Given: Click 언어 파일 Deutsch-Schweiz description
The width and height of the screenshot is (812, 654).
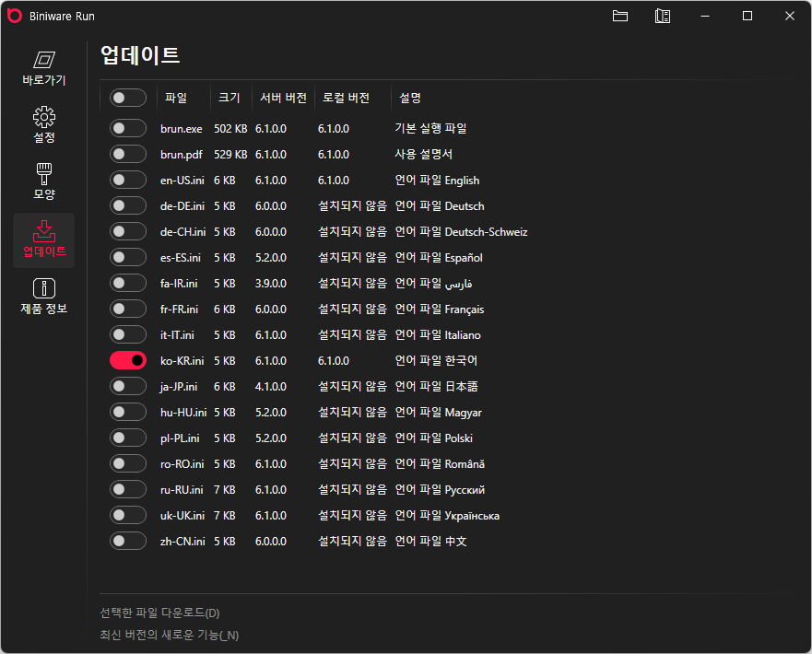Looking at the screenshot, I should pos(462,232).
